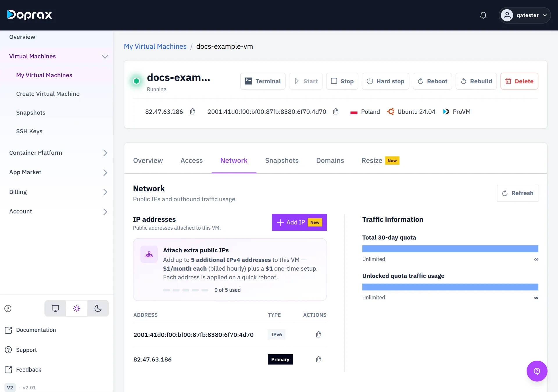Image resolution: width=558 pixels, height=392 pixels.
Task: Copy the IPv4 address in VM header
Action: coord(193,112)
